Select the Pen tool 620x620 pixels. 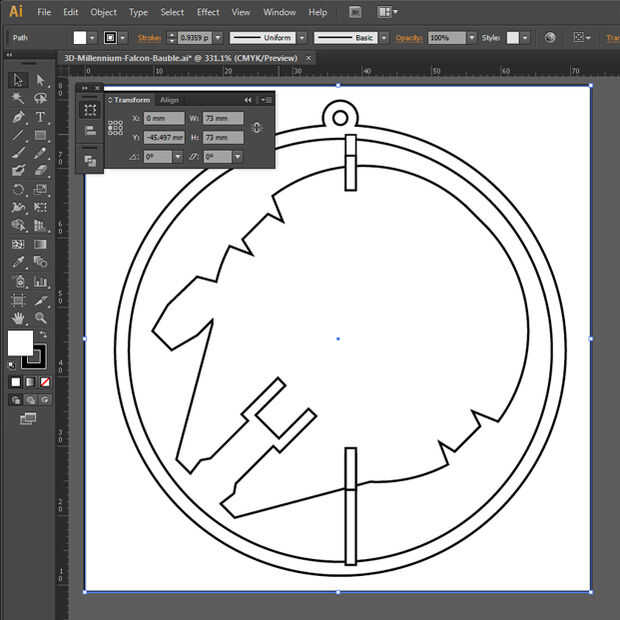18,117
